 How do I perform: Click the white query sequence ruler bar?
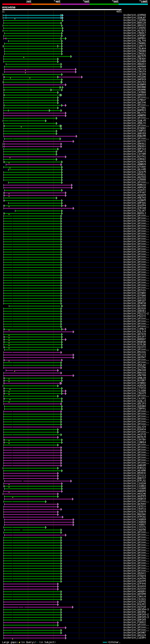(62, 10)
